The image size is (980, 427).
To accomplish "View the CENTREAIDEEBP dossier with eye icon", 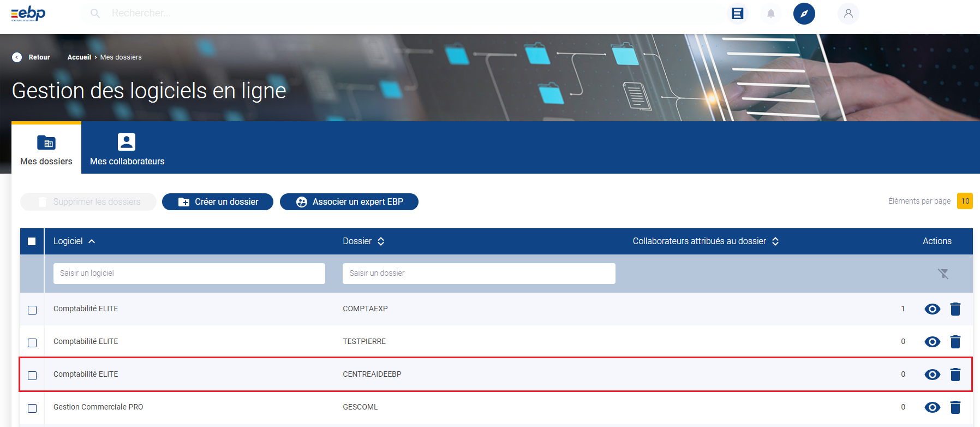I will (x=933, y=375).
